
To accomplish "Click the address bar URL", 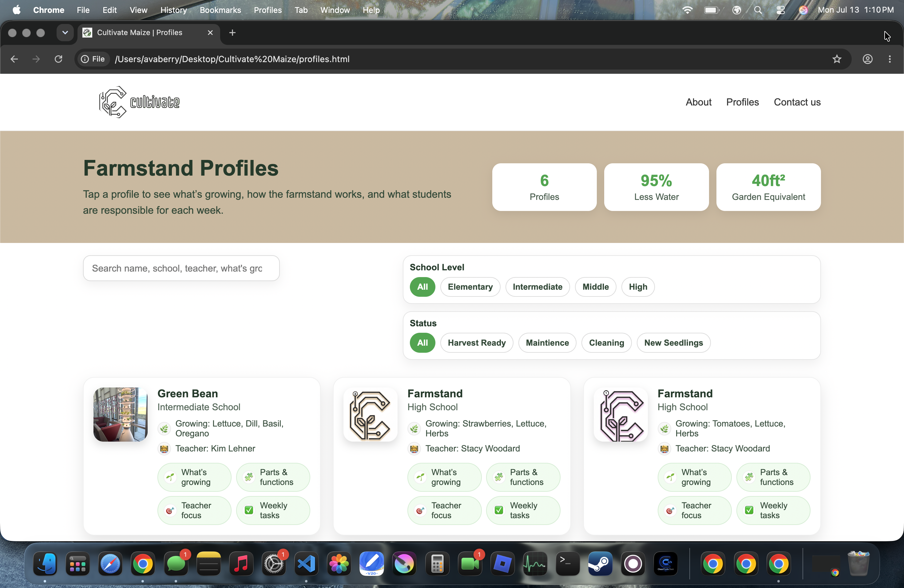I will click(x=232, y=59).
